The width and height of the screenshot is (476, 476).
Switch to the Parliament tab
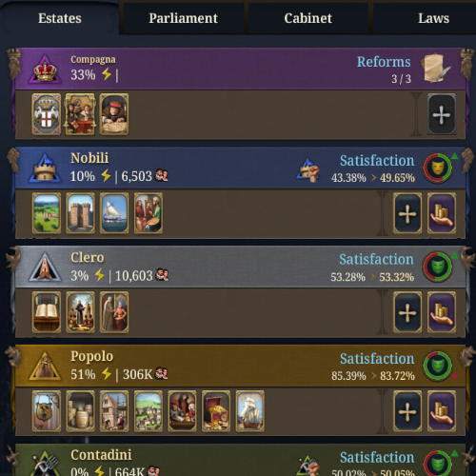[x=183, y=18]
